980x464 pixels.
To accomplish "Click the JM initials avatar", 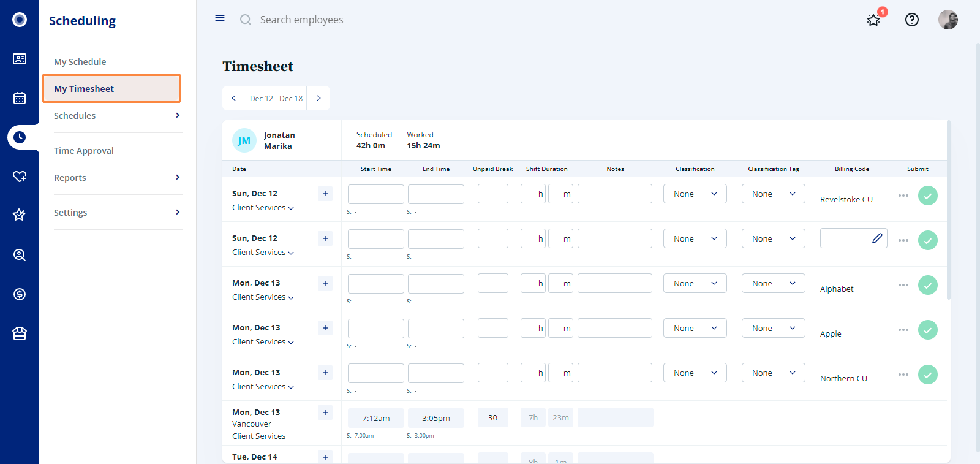I will [244, 140].
